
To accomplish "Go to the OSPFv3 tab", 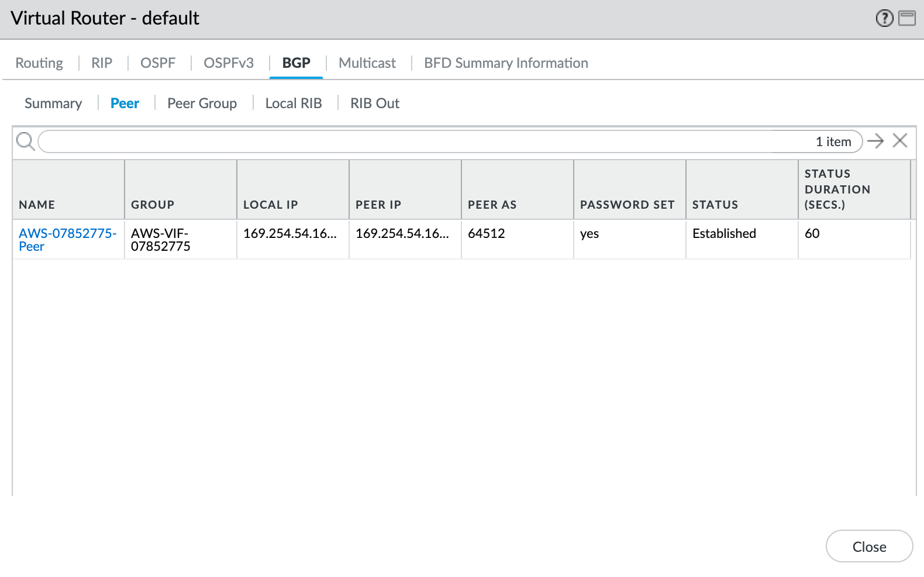I will (x=229, y=63).
